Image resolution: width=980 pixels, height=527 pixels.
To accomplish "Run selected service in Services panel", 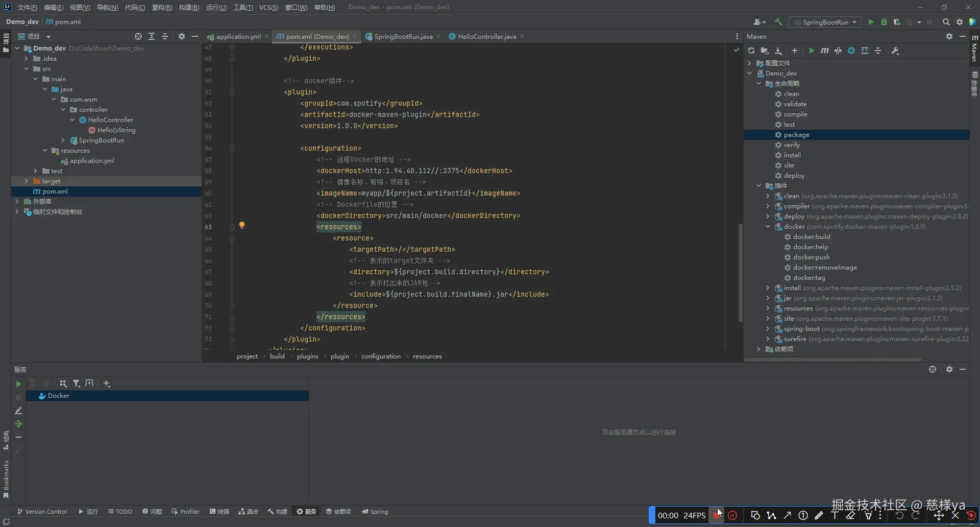I will pyautogui.click(x=18, y=384).
